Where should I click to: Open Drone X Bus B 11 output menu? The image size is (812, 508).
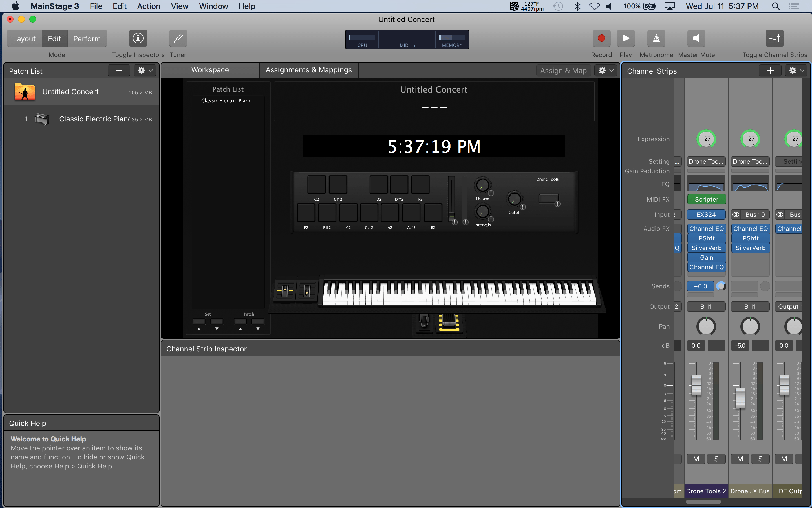point(750,306)
